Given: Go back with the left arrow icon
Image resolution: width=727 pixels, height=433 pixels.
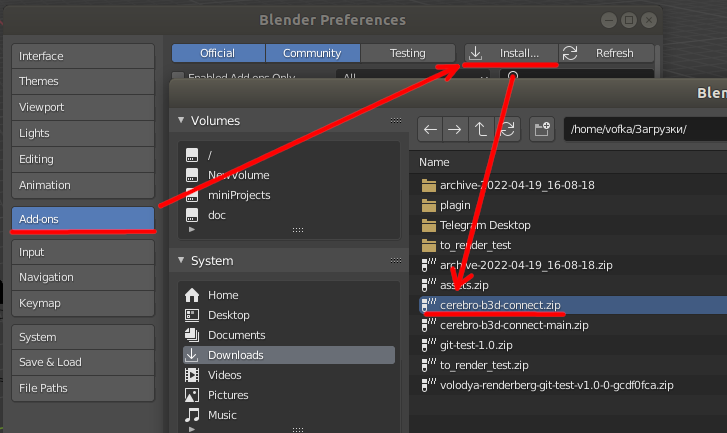Looking at the screenshot, I should [x=430, y=129].
